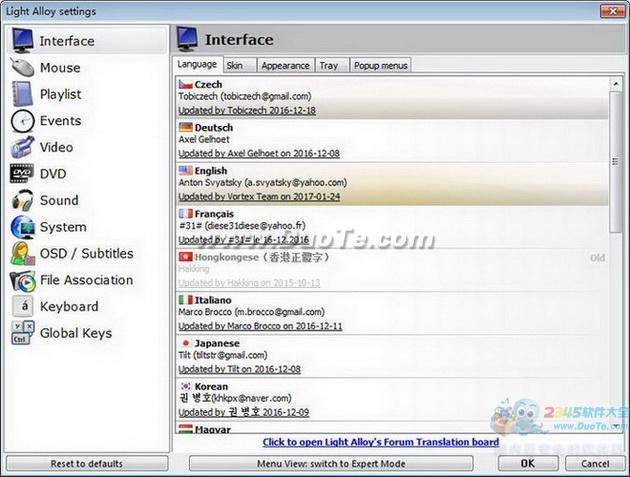Viewport: 630px width, 477px height.
Task: Click 'Updated by Marco Brocco on 2016-12-11'
Action: [x=260, y=326]
